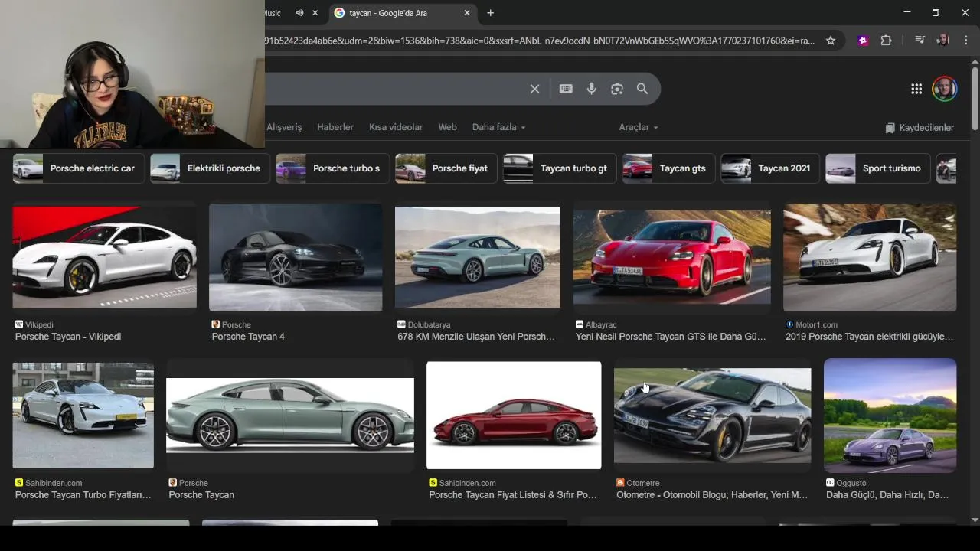Screen dimensions: 980x551
Task: Close the Music tab
Action: [x=315, y=13]
